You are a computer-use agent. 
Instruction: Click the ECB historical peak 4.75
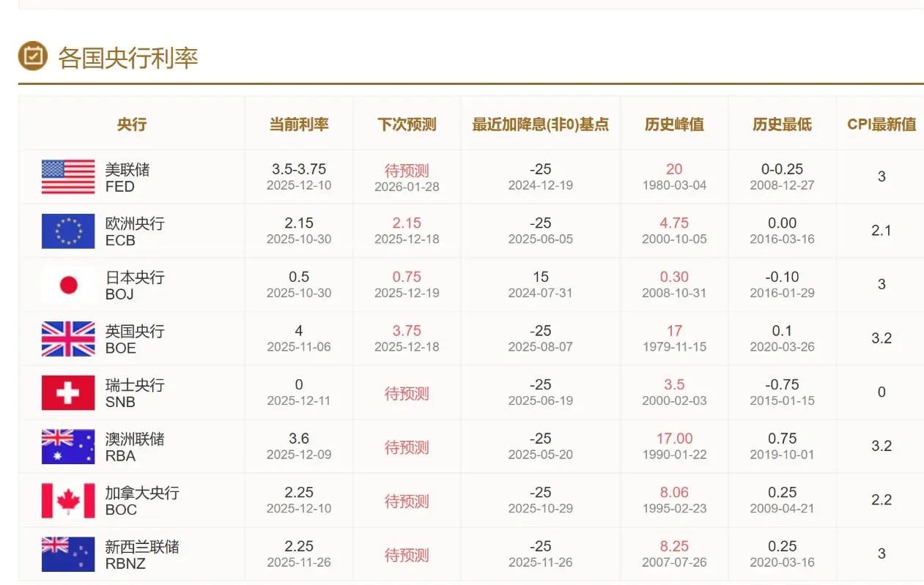coord(674,223)
